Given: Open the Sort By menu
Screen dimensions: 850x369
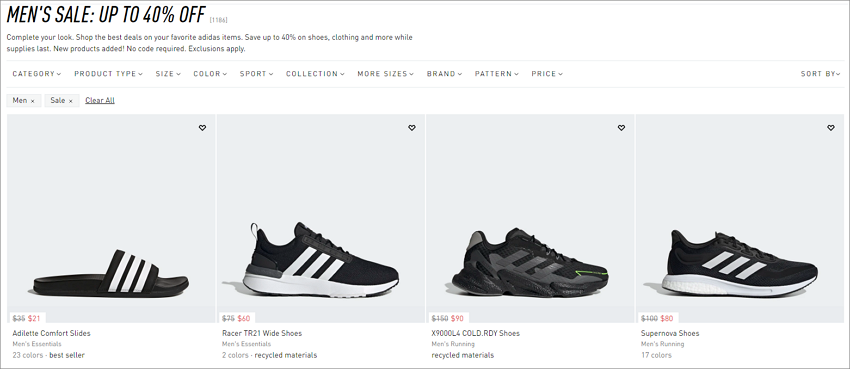Looking at the screenshot, I should click(821, 74).
